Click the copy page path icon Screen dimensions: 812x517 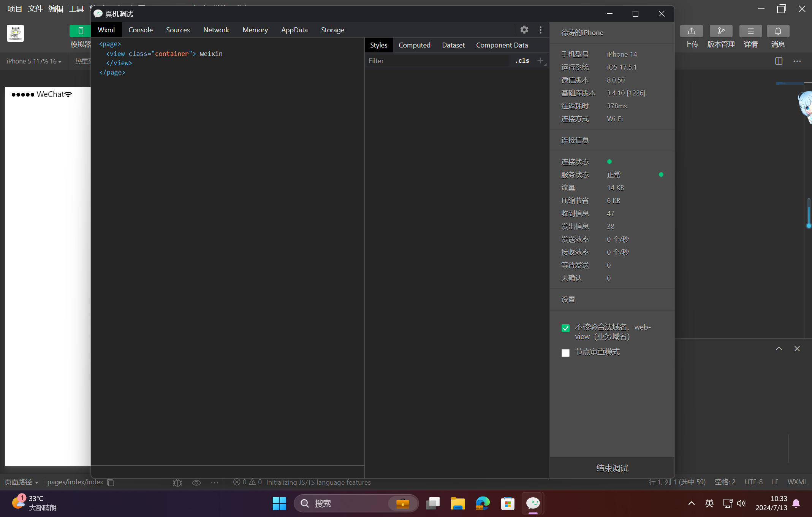click(x=111, y=482)
